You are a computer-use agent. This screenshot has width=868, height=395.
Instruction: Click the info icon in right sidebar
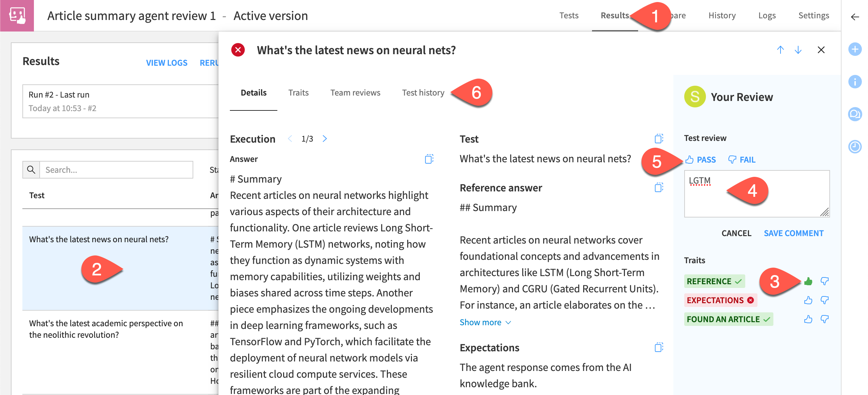[855, 82]
